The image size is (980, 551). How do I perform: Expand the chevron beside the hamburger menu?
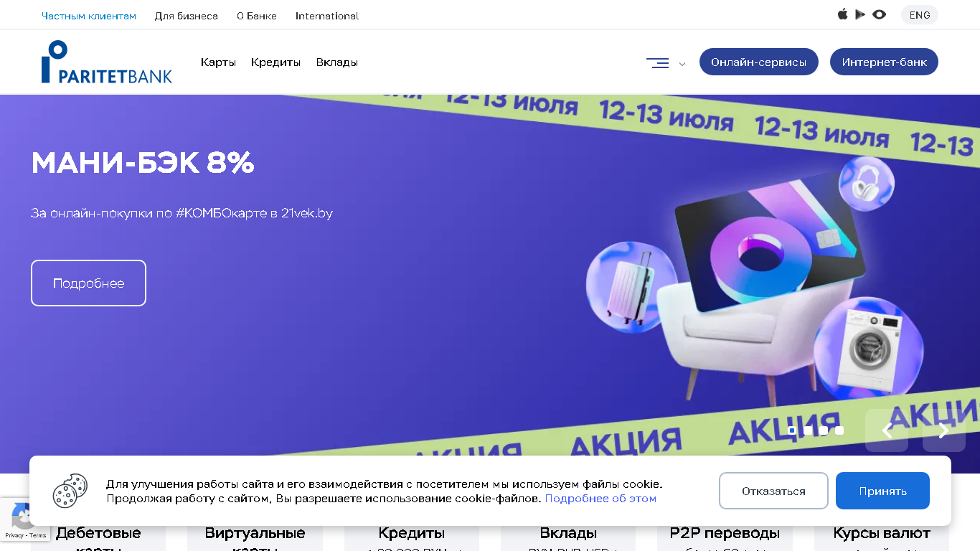tap(682, 64)
